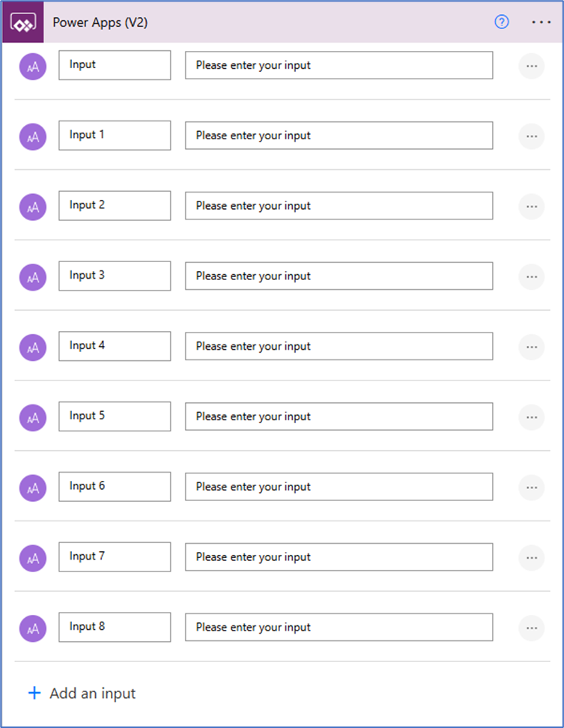This screenshot has height=728, width=564.
Task: Open the help question mark icon
Action: (x=501, y=22)
